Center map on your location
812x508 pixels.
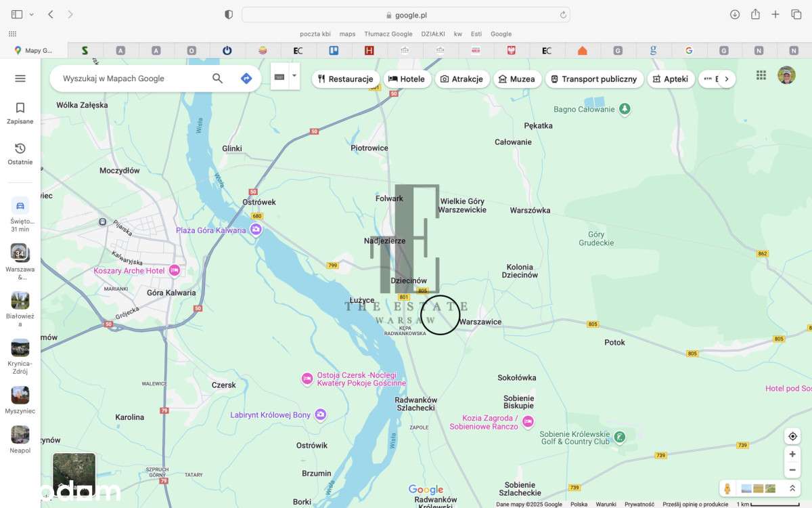pos(792,436)
